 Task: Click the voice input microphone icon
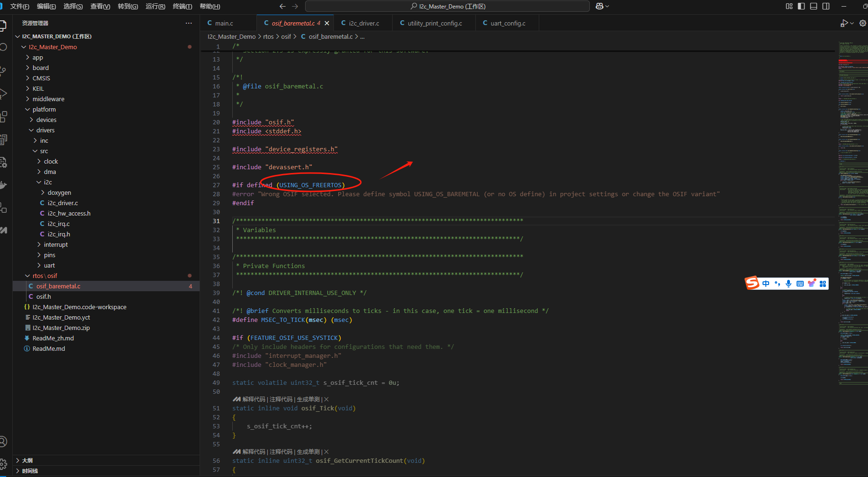point(789,284)
